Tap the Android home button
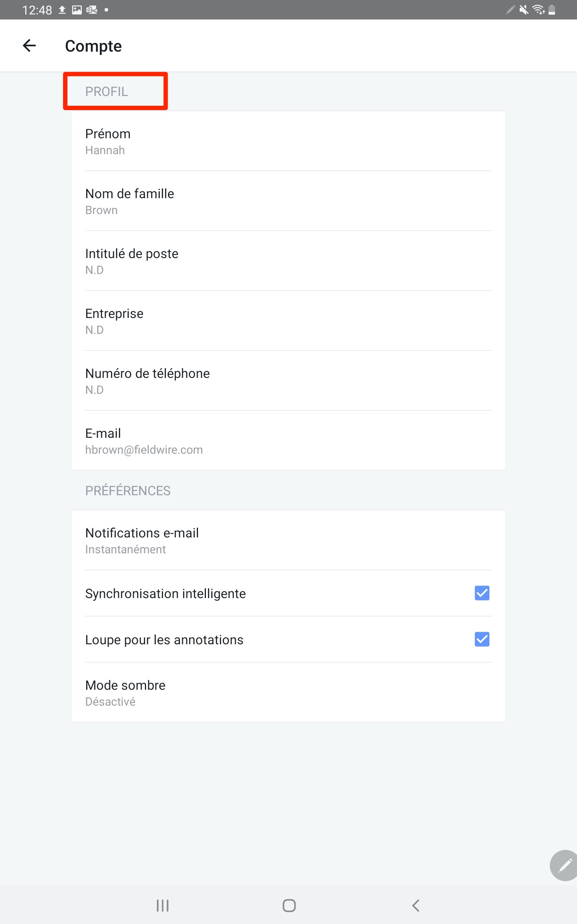The width and height of the screenshot is (577, 924). pos(289,905)
